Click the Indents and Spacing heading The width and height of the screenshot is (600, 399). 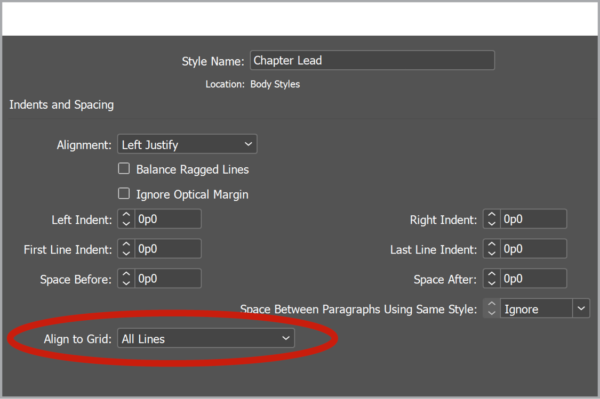coord(62,105)
